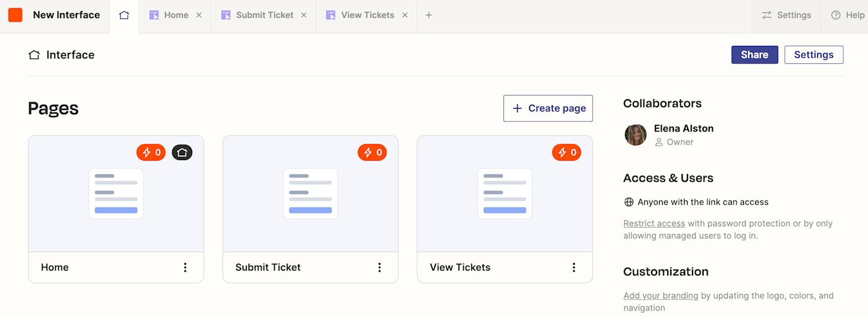The image size is (868, 317).
Task: Open the Restrict access link
Action: coord(654,223)
